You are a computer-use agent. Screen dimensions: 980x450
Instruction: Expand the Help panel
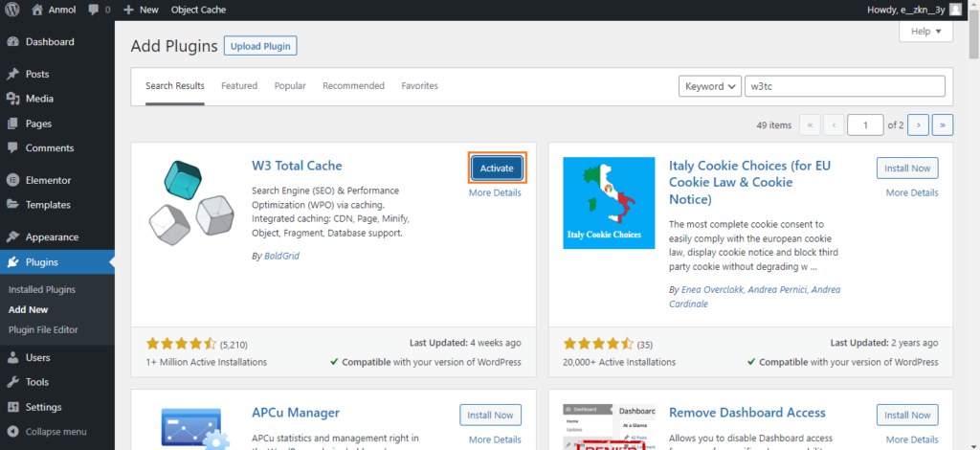925,32
